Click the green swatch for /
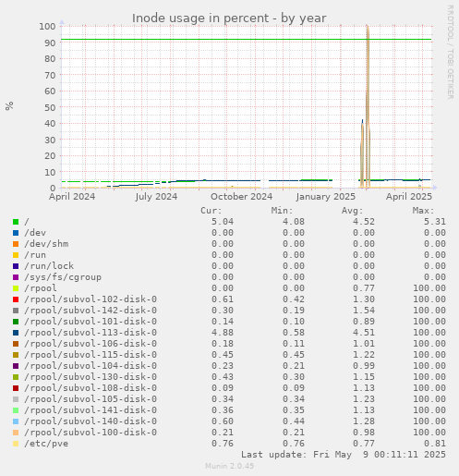The image size is (459, 476). point(16,222)
